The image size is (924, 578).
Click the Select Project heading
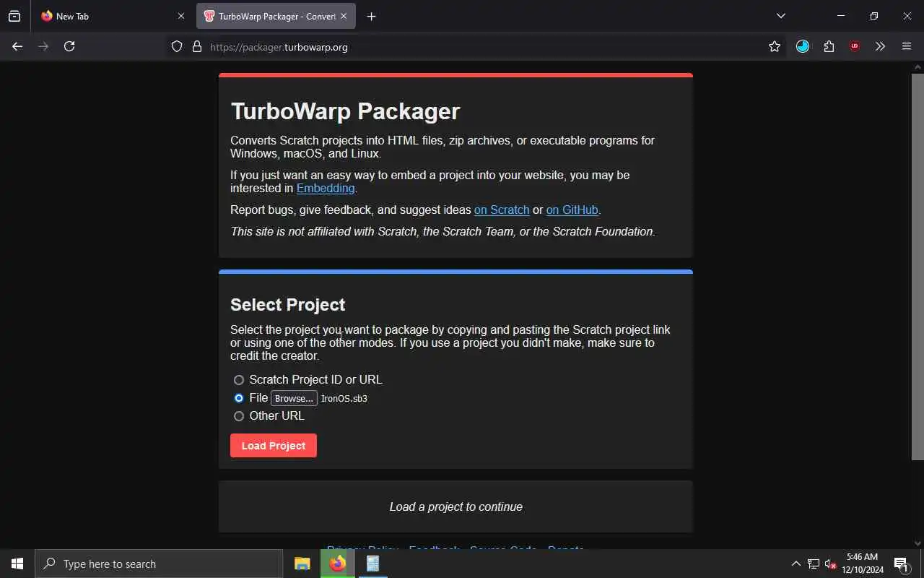(288, 304)
